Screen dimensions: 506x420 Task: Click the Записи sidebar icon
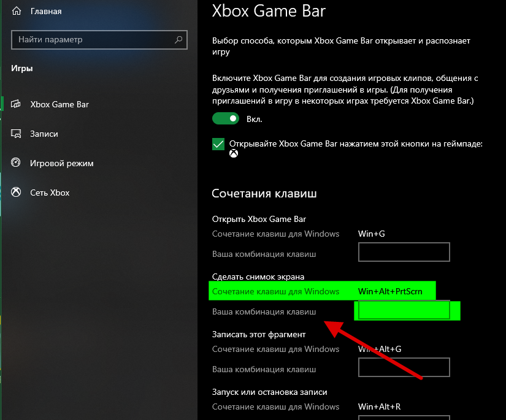16,134
